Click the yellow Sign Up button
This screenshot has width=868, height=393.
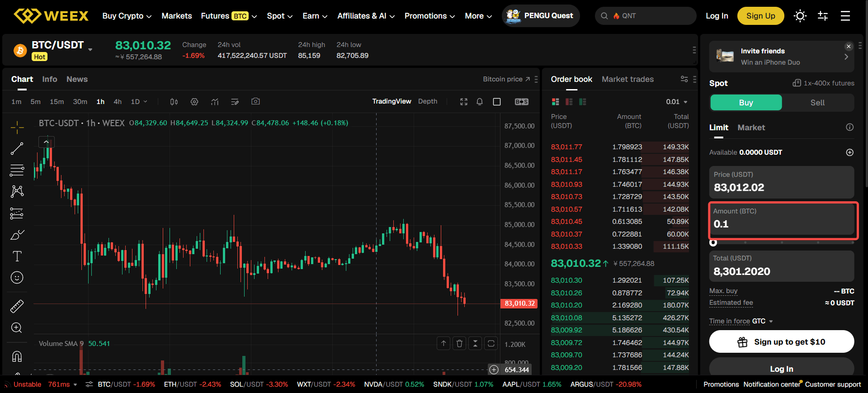(761, 16)
